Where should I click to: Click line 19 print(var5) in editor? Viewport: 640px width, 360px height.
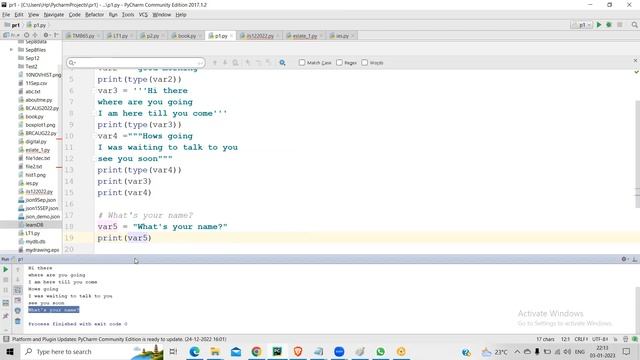pyautogui.click(x=124, y=238)
